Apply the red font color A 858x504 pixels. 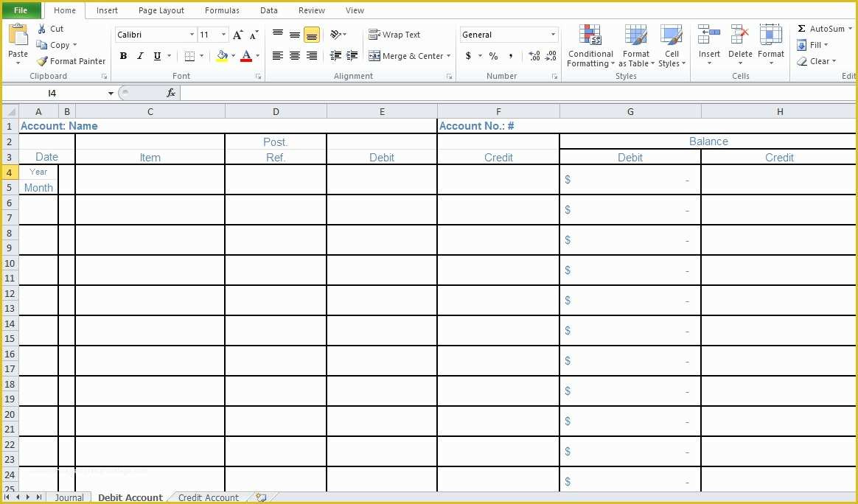click(246, 56)
